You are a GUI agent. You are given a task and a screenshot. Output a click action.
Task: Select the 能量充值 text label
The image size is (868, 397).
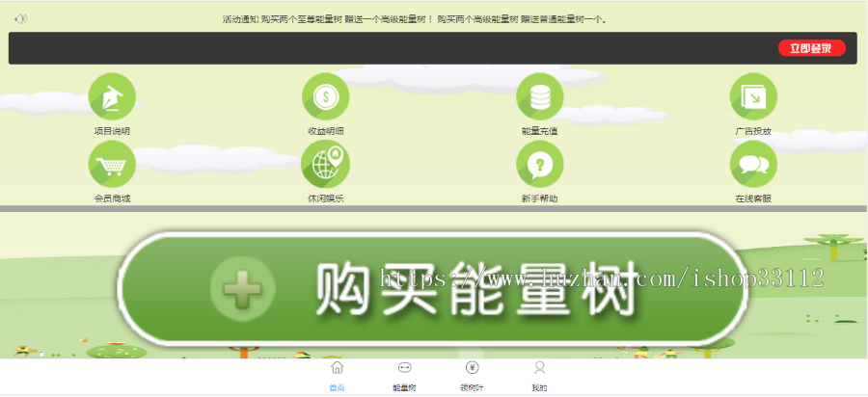(x=540, y=131)
